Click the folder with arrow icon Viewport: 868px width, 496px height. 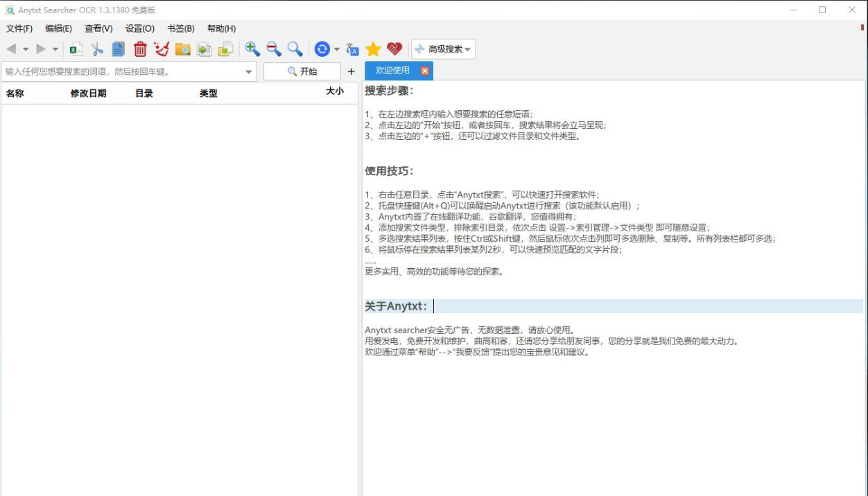pyautogui.click(x=225, y=49)
